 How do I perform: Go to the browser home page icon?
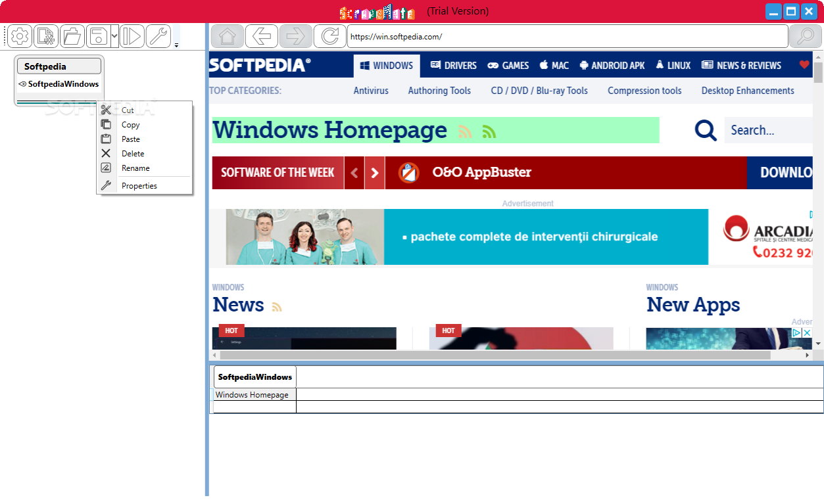228,36
